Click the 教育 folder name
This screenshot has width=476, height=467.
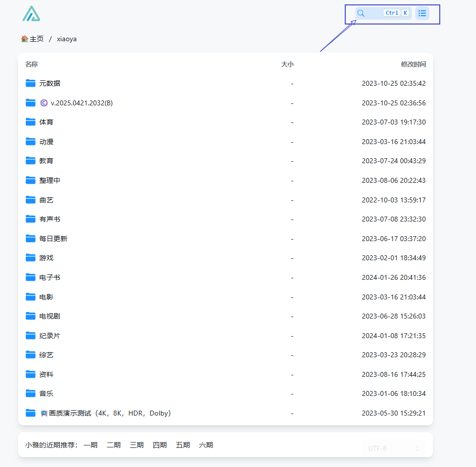[x=46, y=161]
